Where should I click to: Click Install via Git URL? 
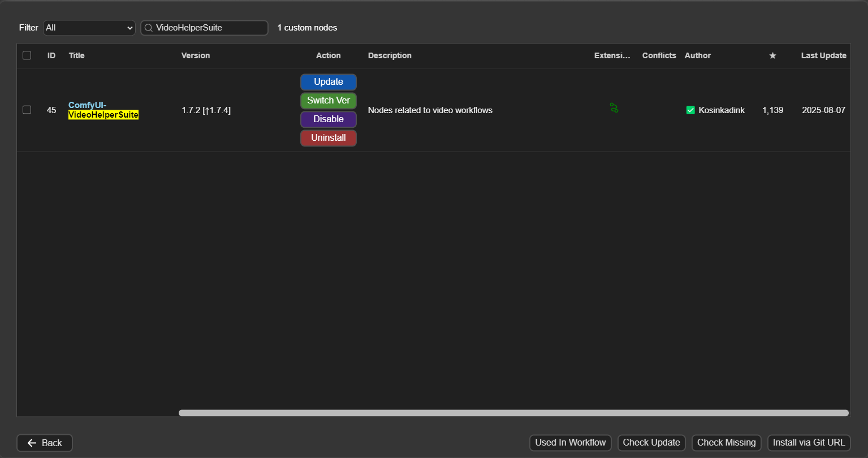(809, 443)
